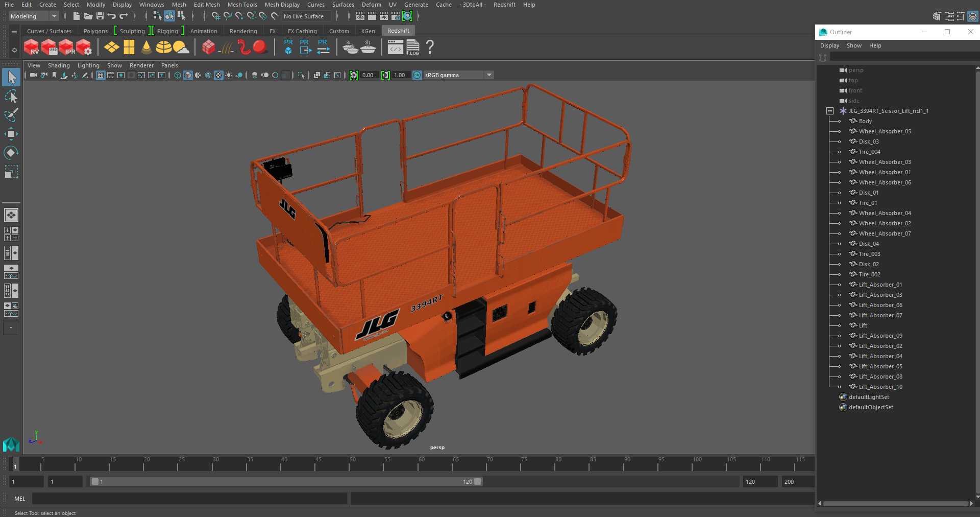Activate the Paint selection tool
The width and height of the screenshot is (980, 517).
11,115
